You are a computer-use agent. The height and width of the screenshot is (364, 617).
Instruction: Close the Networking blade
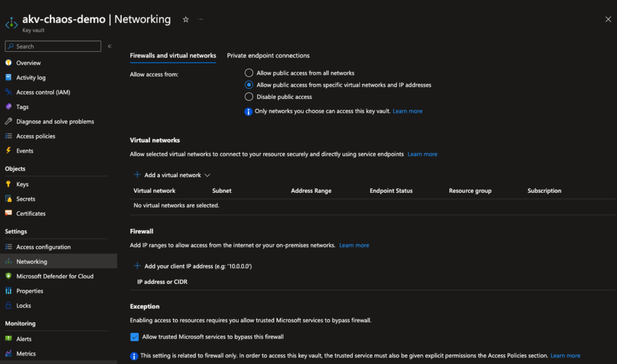tap(608, 19)
